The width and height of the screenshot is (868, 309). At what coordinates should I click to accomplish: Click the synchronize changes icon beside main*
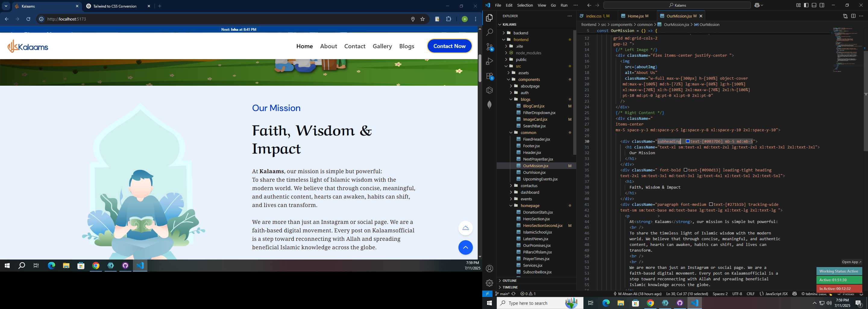514,294
